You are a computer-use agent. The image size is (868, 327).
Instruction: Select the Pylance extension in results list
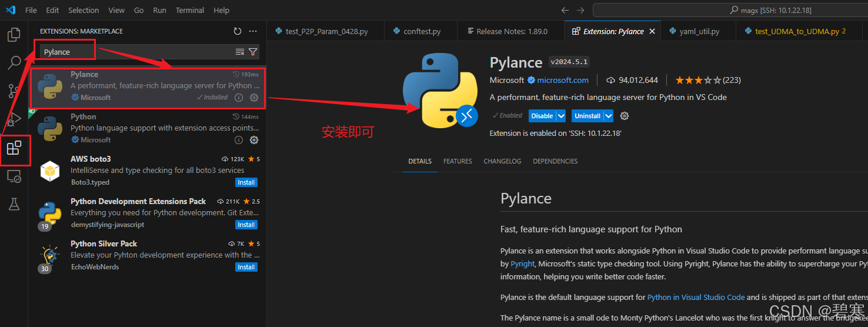point(148,88)
